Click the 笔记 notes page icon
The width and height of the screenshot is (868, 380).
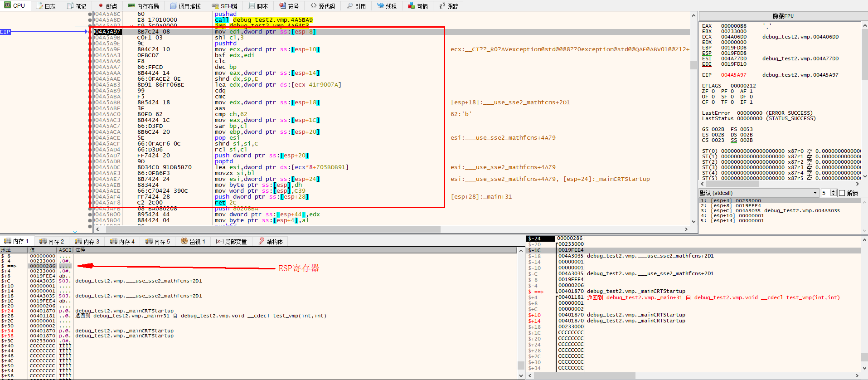[x=70, y=6]
